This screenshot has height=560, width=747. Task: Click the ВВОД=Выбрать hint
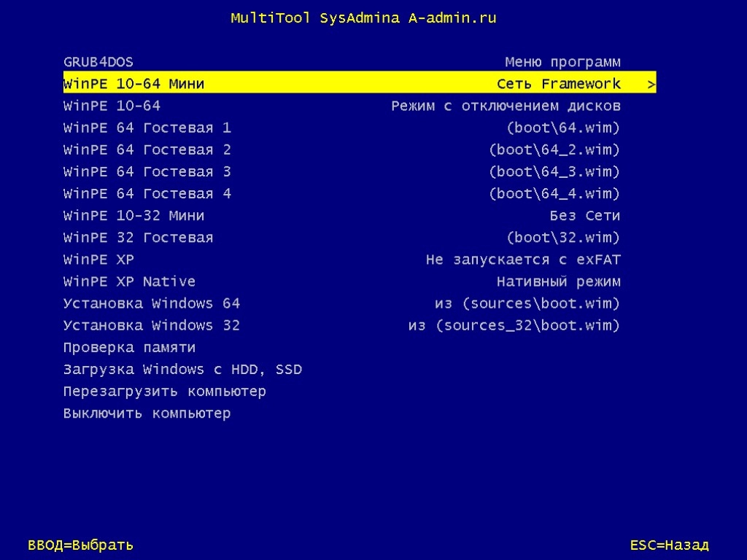(80, 545)
